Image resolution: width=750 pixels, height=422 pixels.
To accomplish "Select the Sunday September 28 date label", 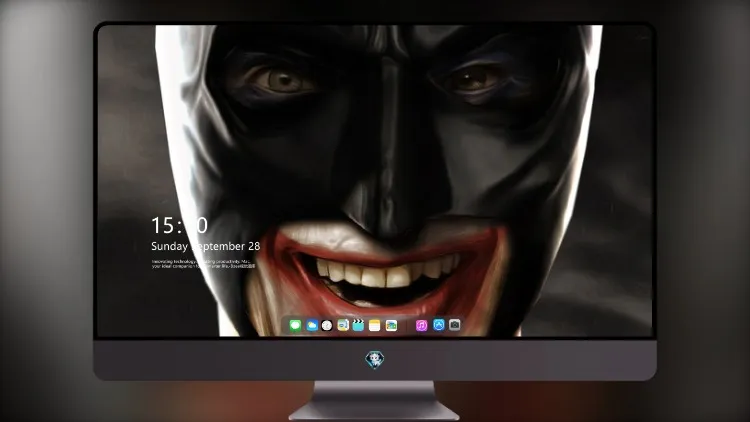I will point(206,246).
